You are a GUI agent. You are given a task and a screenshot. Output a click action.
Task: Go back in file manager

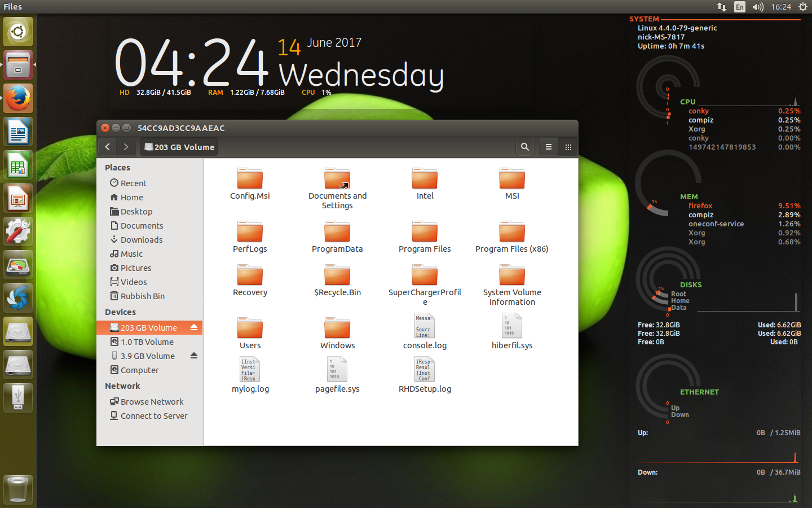click(x=108, y=147)
